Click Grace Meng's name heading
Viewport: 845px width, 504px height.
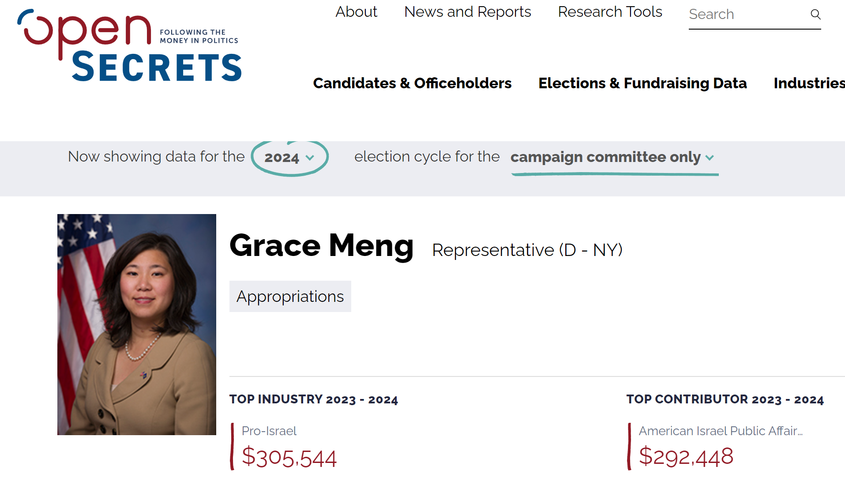(321, 246)
